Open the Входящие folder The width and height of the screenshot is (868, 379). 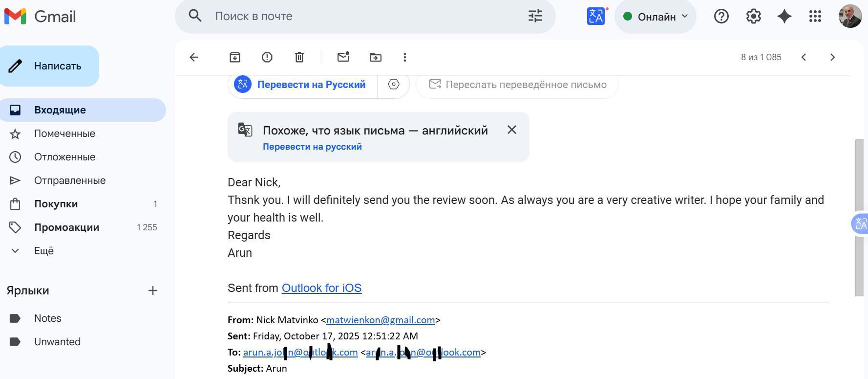[60, 110]
